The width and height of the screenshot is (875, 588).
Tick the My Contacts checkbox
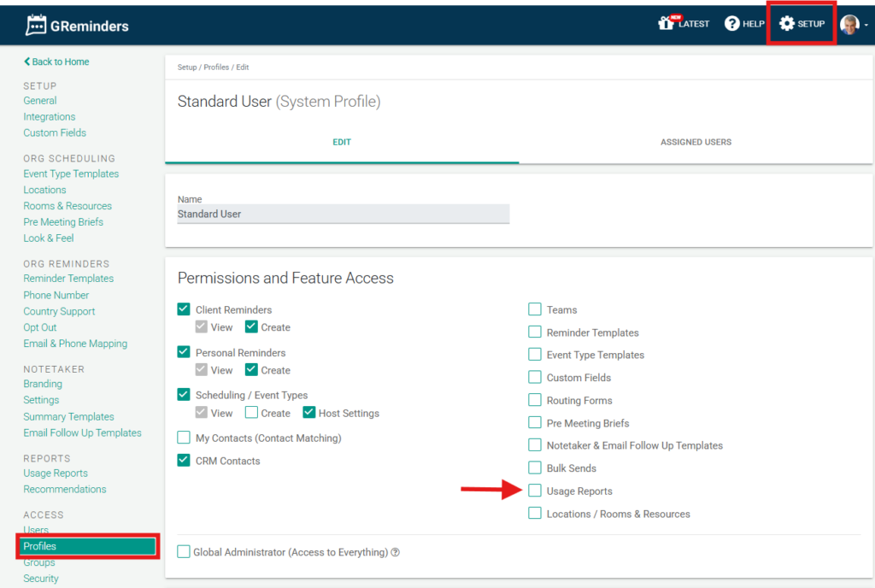click(x=184, y=438)
